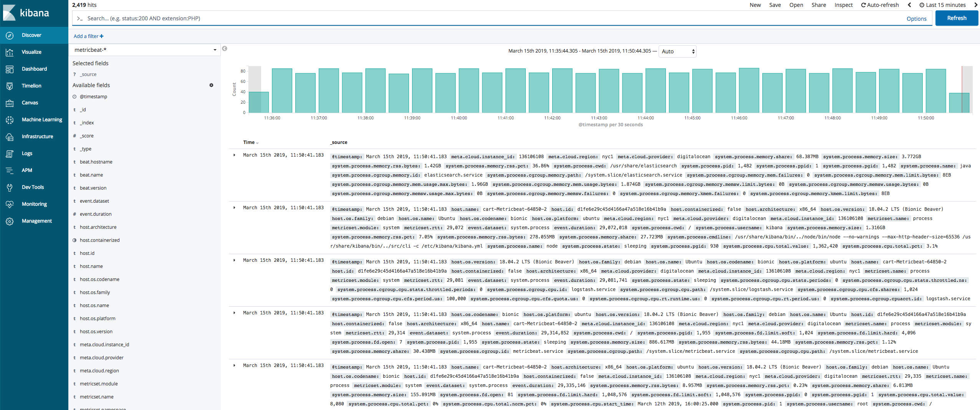Open Logs icon in sidebar
The height and width of the screenshot is (410, 980).
[x=10, y=154]
